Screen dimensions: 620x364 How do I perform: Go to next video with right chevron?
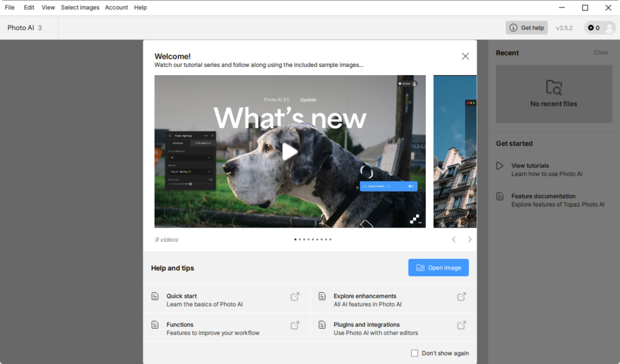click(469, 239)
